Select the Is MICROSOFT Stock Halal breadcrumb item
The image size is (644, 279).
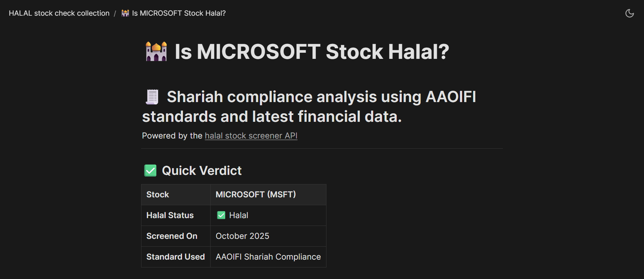pyautogui.click(x=179, y=13)
